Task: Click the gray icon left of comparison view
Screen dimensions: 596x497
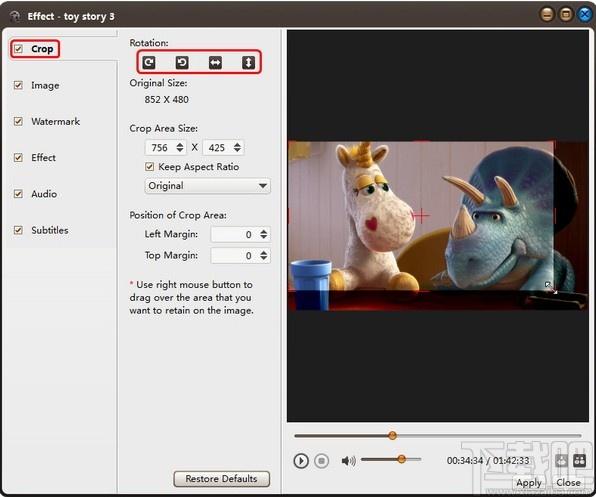Action: (x=561, y=461)
